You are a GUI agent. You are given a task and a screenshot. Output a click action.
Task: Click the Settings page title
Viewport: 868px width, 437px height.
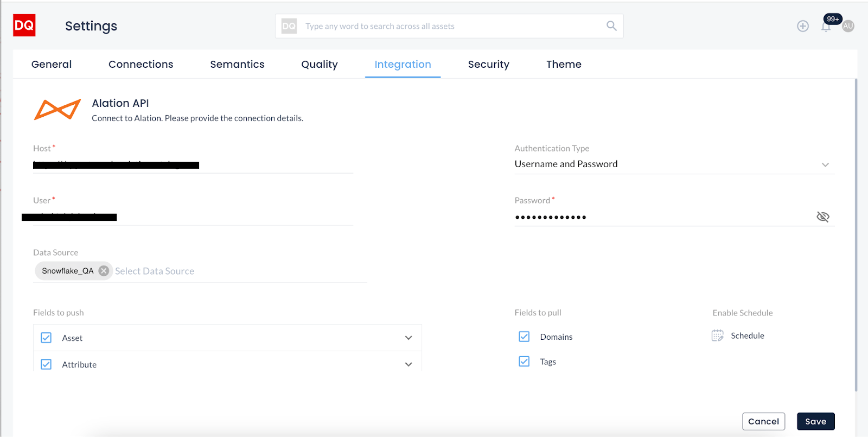pos(91,26)
